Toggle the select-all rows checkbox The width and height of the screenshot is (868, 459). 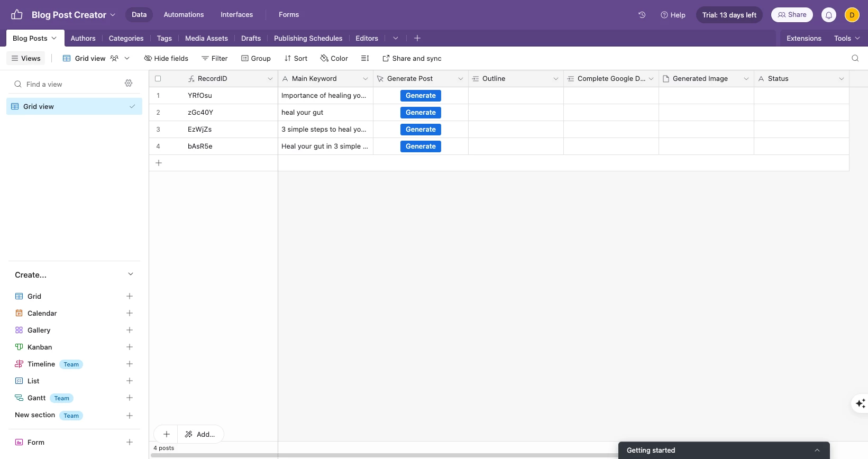[x=158, y=78]
